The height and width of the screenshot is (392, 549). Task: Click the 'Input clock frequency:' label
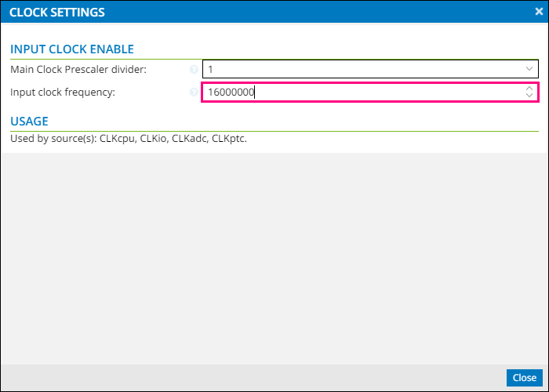(63, 92)
